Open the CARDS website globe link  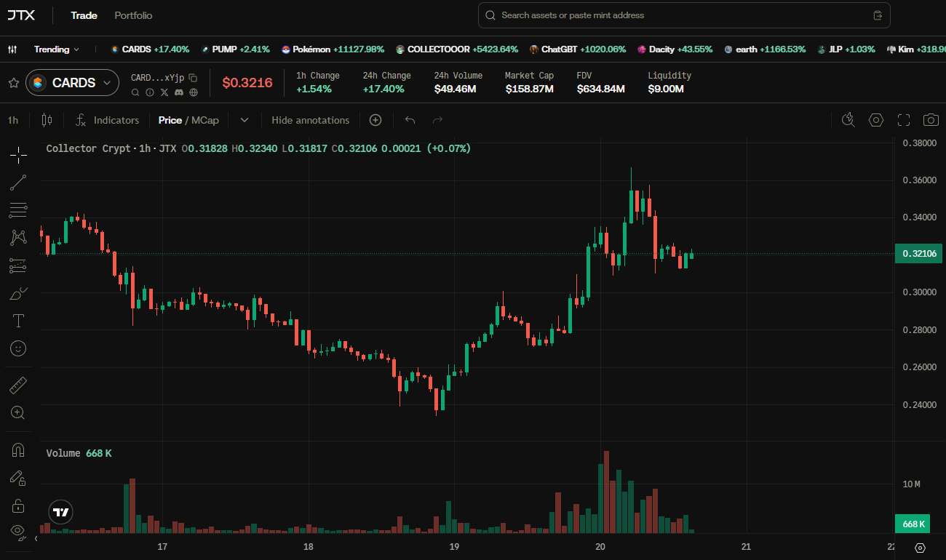click(193, 92)
